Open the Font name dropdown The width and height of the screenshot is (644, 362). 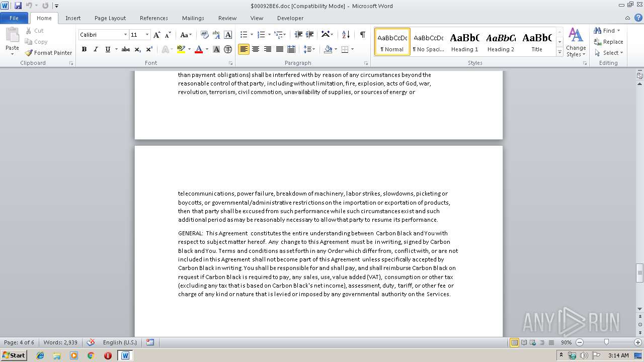click(x=125, y=35)
